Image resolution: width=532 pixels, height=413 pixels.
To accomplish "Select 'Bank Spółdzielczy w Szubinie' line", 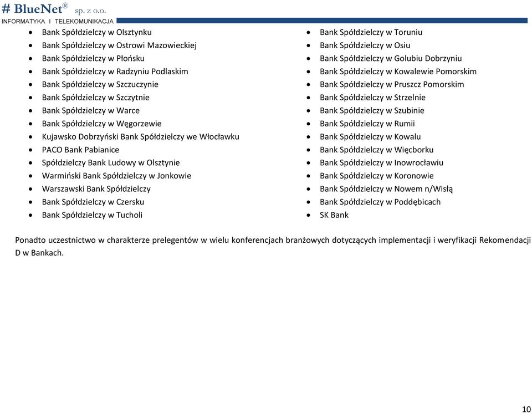I will click(x=372, y=110).
